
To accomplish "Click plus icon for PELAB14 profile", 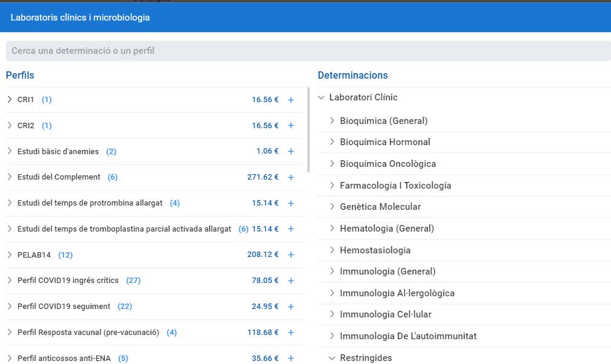I will pos(291,255).
